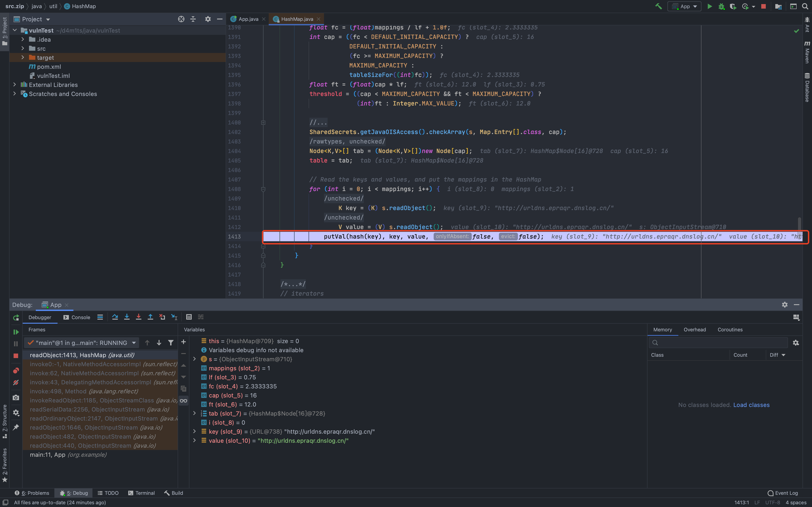This screenshot has width=812, height=507.
Task: Click the Step Over debugger icon
Action: [115, 317]
